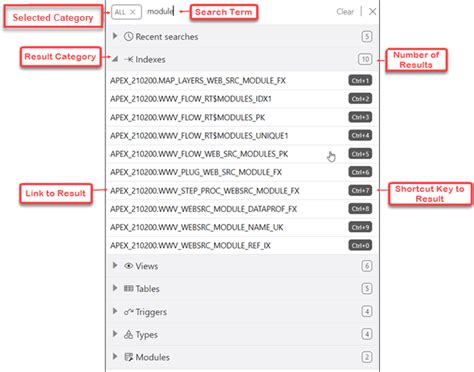Screen dimensions: 474x372
Task: Click the Ctrl+5 shortcut badge
Action: pyautogui.click(x=360, y=154)
